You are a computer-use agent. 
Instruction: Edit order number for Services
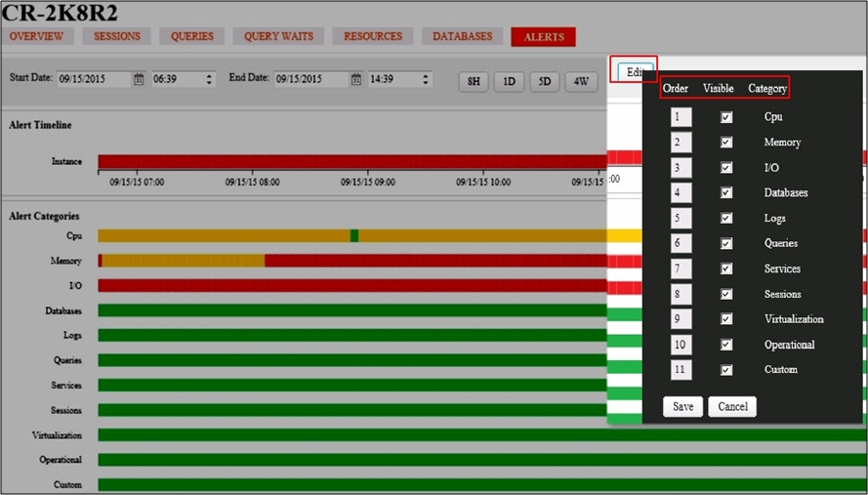click(681, 268)
